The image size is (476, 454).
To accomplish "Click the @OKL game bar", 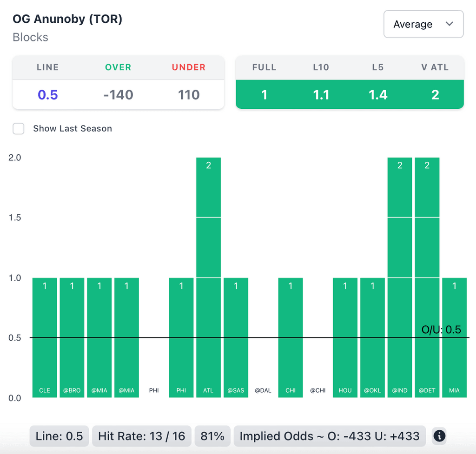I will pyautogui.click(x=372, y=337).
